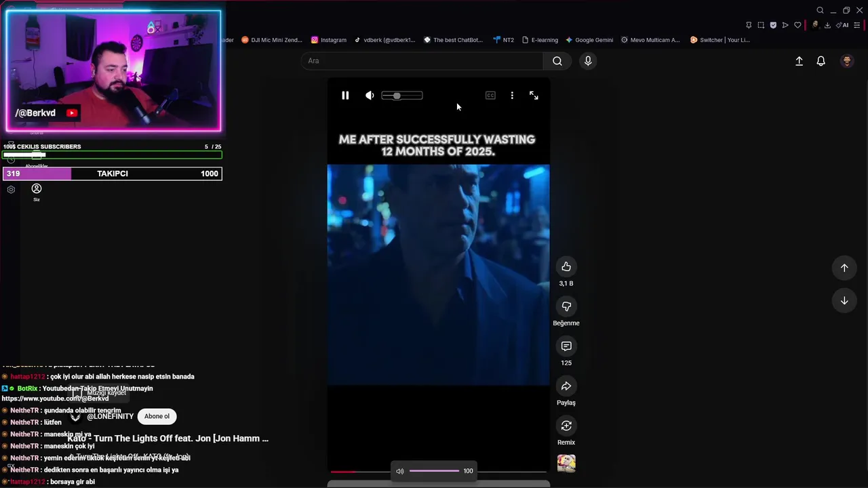The image size is (868, 488).
Task: Adjust the bottom volume overlay slider at 100
Action: click(435, 471)
